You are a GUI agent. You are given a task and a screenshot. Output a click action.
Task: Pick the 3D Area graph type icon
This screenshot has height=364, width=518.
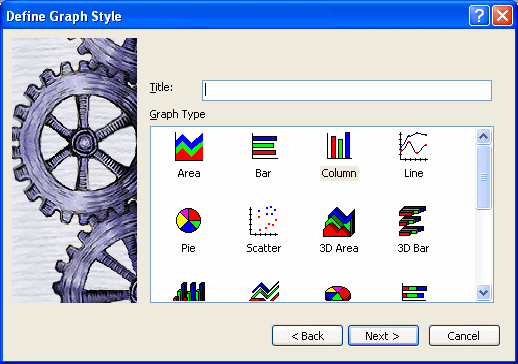tap(339, 222)
